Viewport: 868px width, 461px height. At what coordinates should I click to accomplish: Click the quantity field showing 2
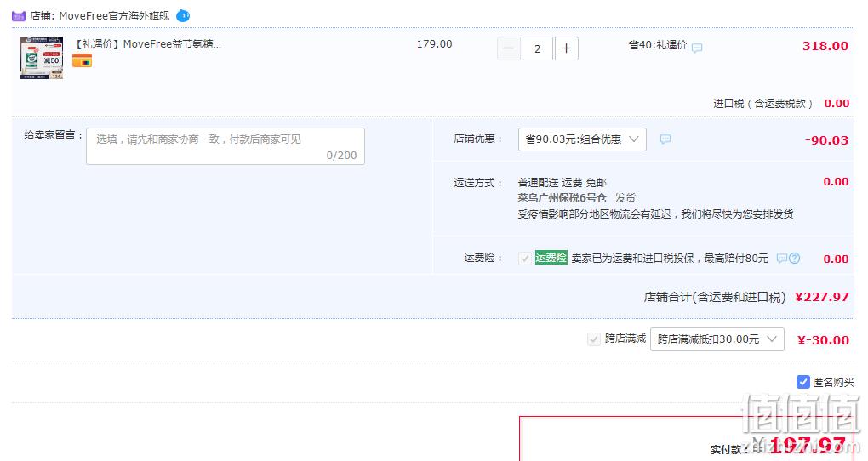(x=537, y=48)
